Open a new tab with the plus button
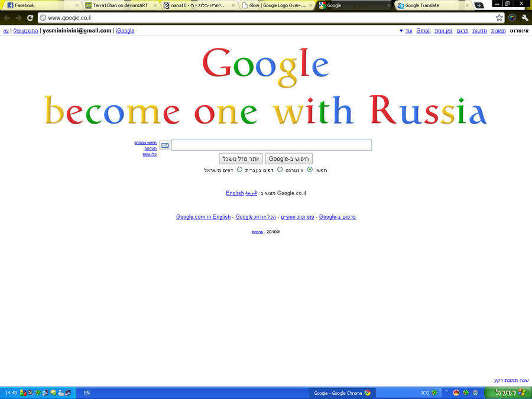 click(x=479, y=5)
